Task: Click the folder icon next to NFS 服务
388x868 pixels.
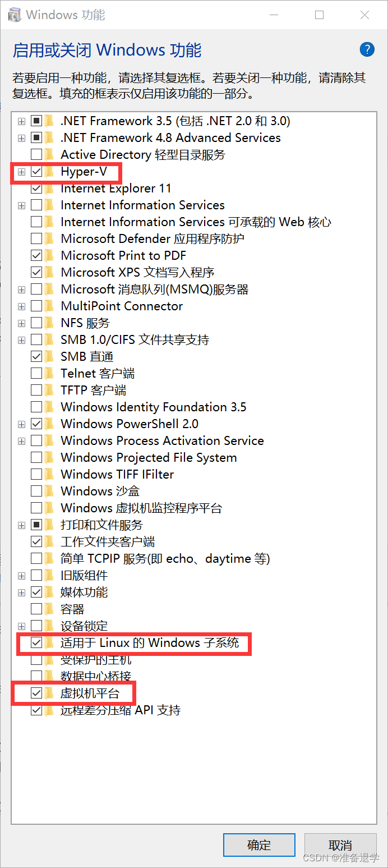Action: pyautogui.click(x=49, y=323)
